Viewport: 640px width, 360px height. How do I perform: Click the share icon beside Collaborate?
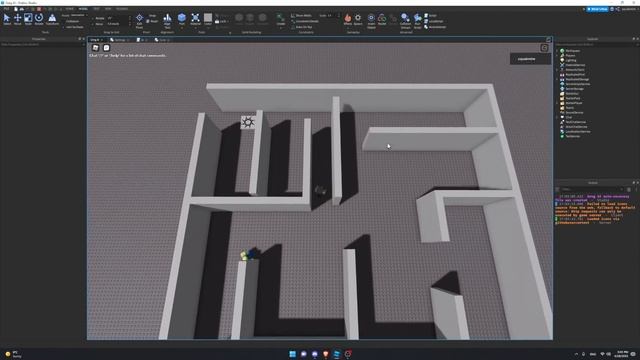(x=618, y=9)
